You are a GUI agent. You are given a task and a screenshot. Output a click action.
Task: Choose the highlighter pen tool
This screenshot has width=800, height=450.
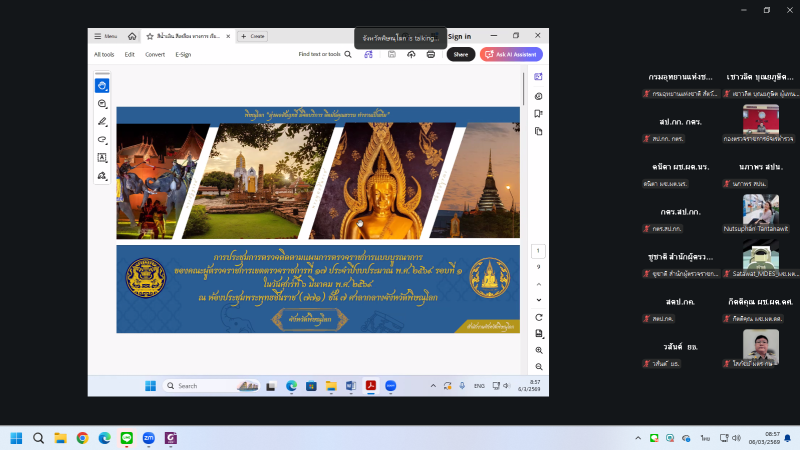pos(102,122)
